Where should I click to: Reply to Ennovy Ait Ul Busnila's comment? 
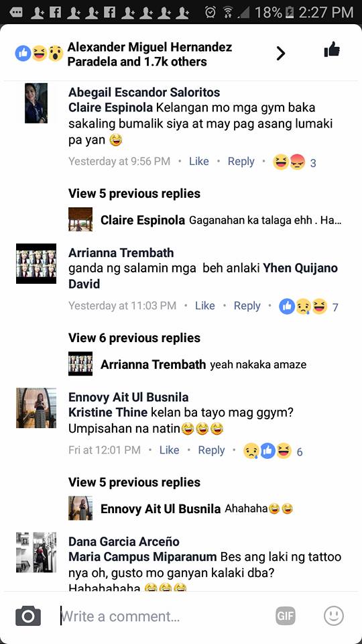pos(211,451)
